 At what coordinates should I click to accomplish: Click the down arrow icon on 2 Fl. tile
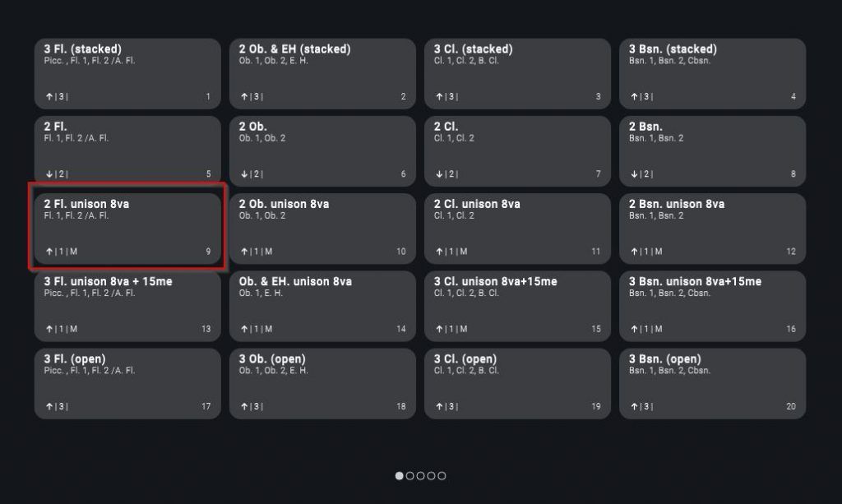click(x=49, y=174)
